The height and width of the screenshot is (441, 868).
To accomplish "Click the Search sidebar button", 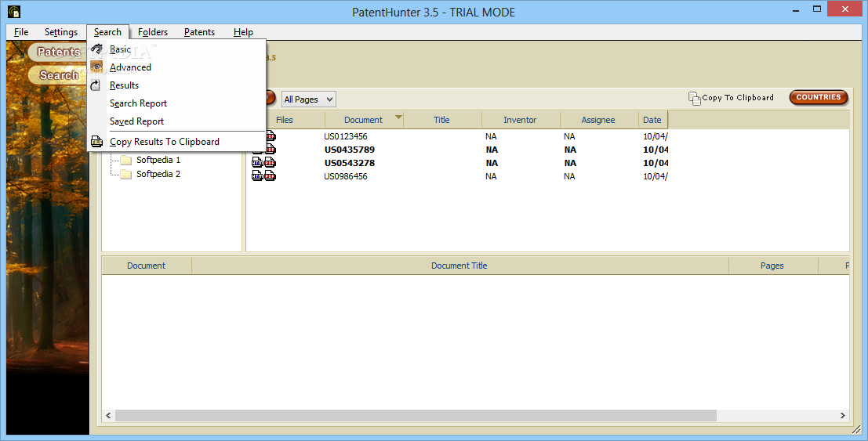I will (x=57, y=75).
